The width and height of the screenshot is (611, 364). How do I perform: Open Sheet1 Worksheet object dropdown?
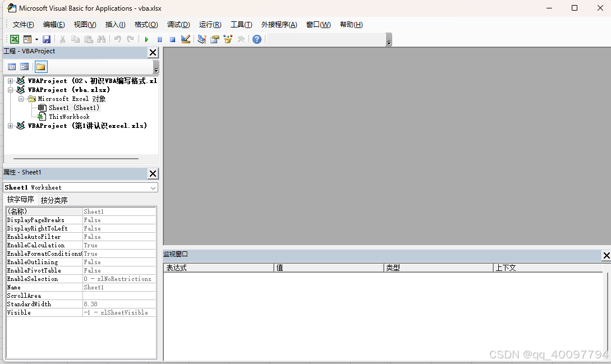(x=153, y=188)
